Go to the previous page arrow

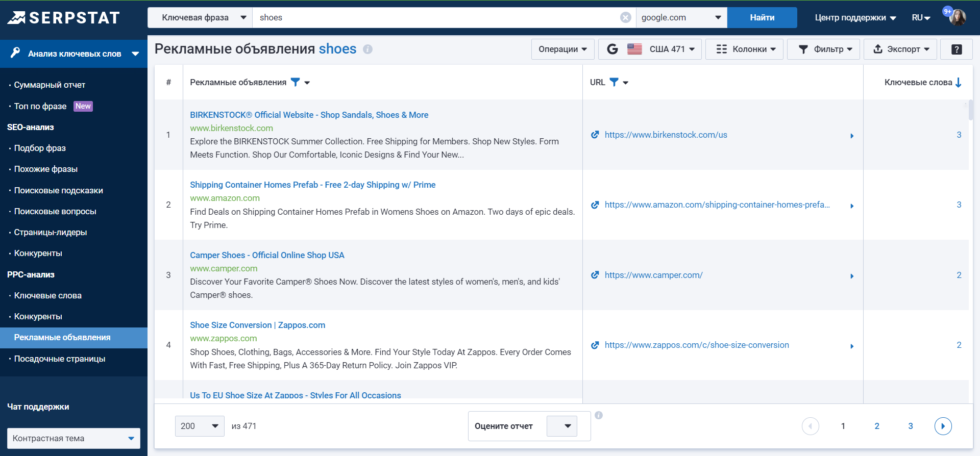(810, 426)
